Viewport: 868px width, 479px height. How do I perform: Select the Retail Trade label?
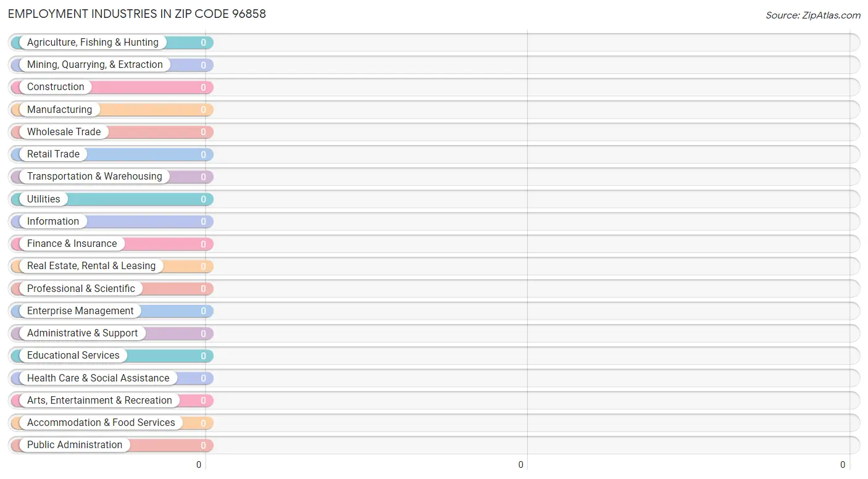click(53, 154)
